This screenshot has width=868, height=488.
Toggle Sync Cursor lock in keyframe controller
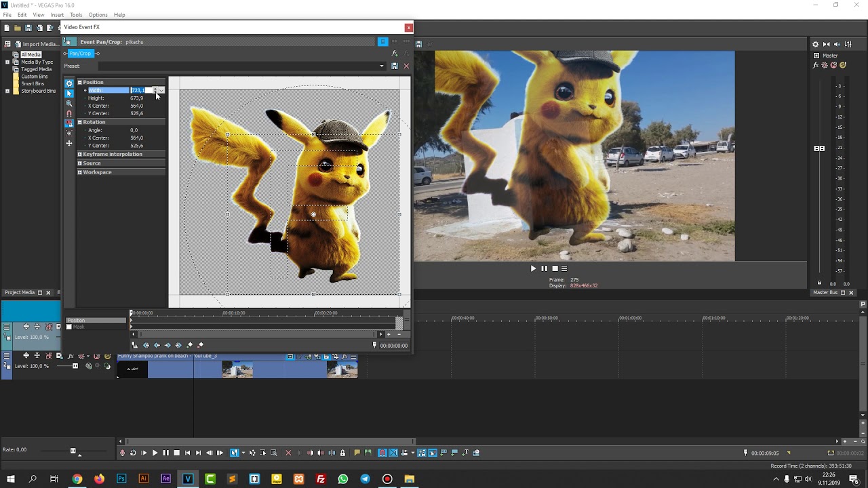click(x=135, y=346)
